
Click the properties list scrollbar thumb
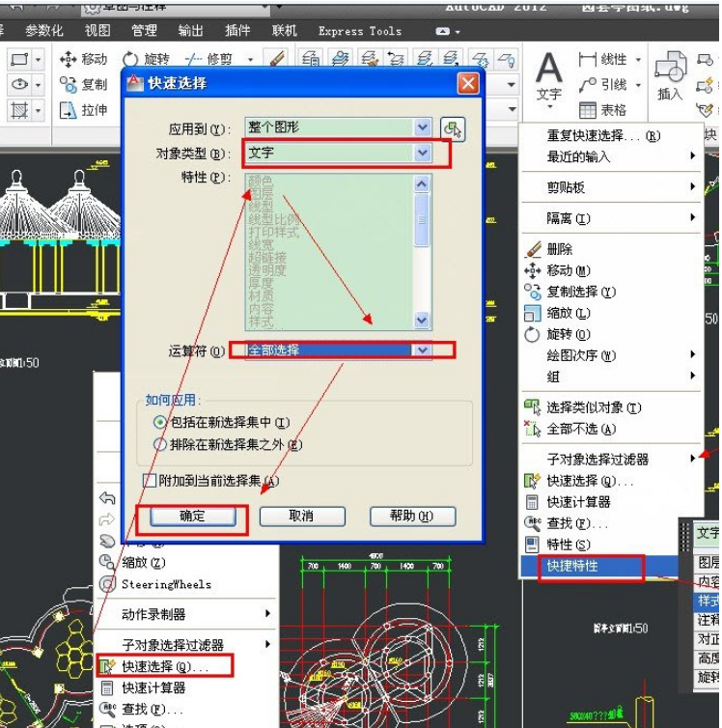click(422, 220)
